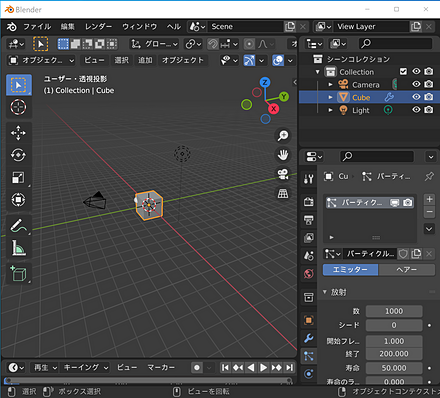Toggle camera view in viewport
This screenshot has width=440, height=398.
tap(283, 174)
